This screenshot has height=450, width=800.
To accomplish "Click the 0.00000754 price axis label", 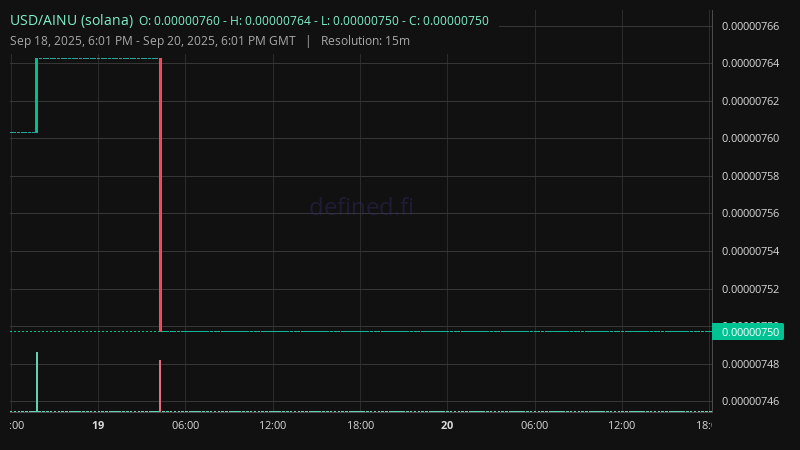I will tap(751, 251).
